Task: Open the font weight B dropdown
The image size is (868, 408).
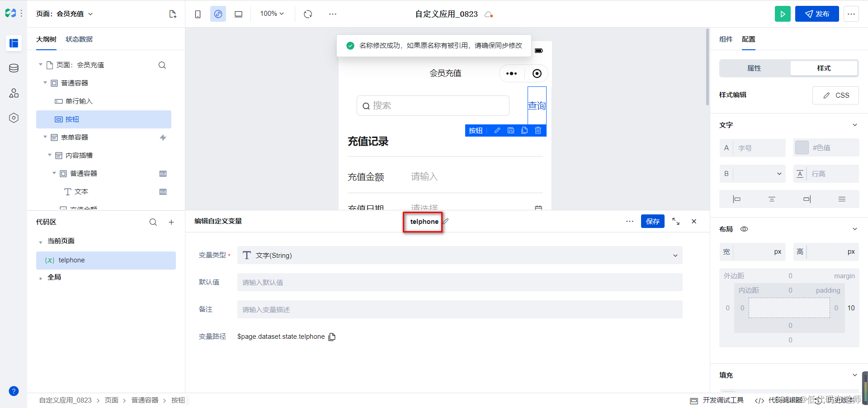Action: click(753, 174)
